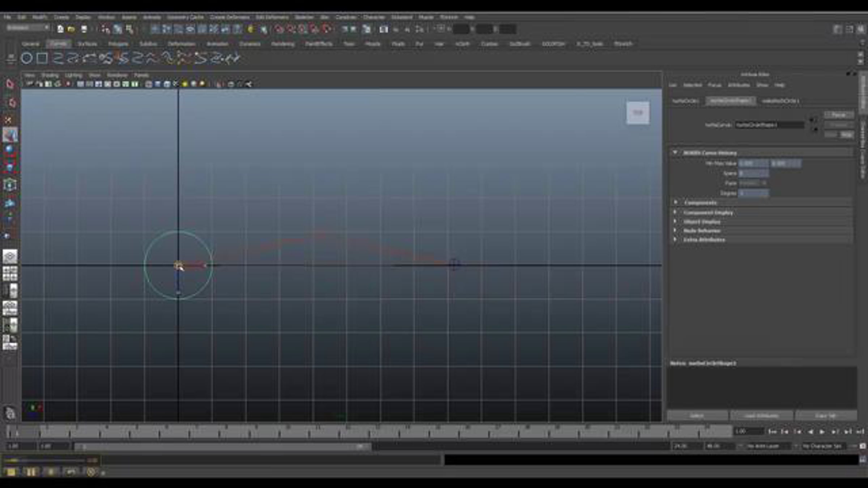Jump to start of playback range
Screen dimensions: 868x488
[772, 432]
